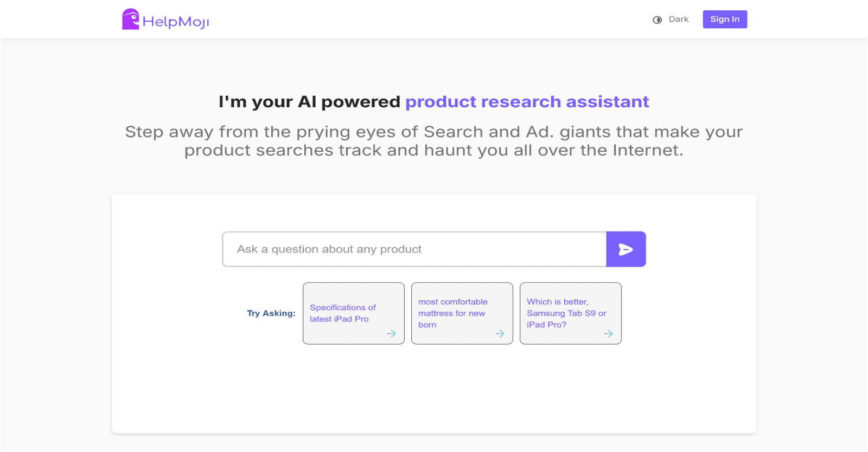
Task: Select the 'Specifications of latest iPad Pro' suggestion
Action: tap(343, 313)
